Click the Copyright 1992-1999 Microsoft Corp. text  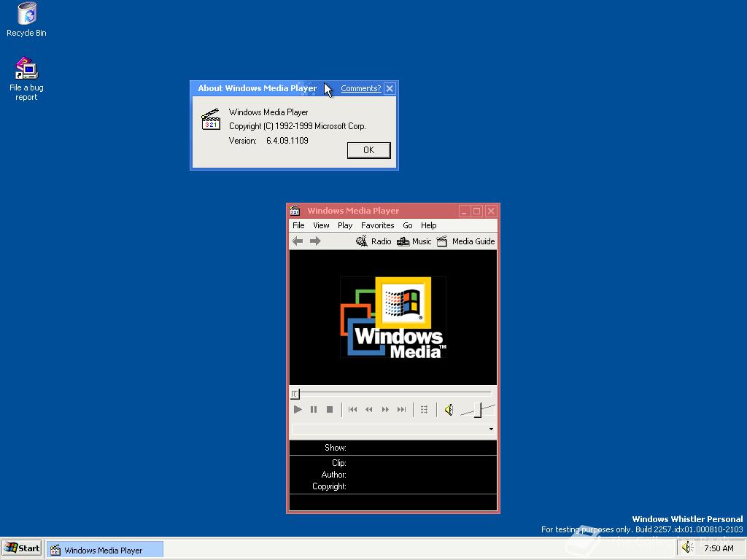pyautogui.click(x=298, y=126)
